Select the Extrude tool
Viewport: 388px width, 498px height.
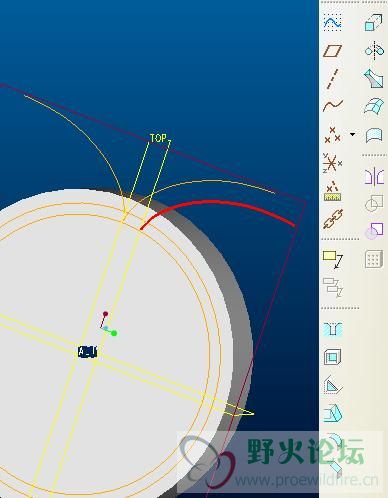(374, 22)
